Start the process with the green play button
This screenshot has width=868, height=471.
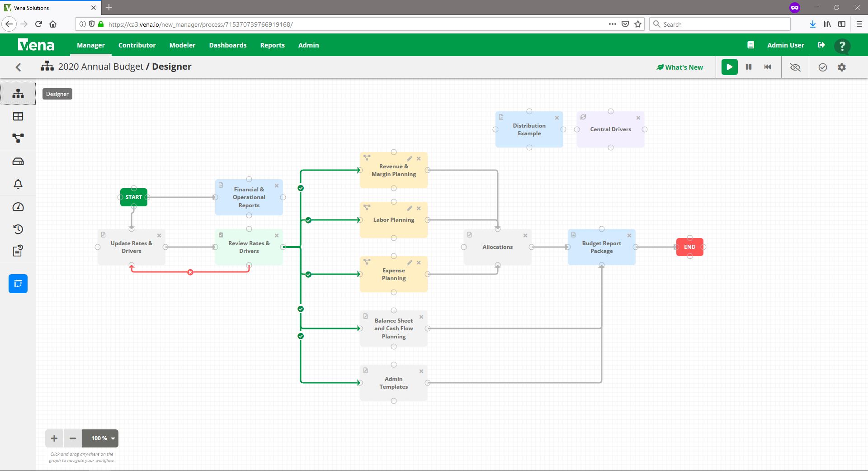pos(729,67)
